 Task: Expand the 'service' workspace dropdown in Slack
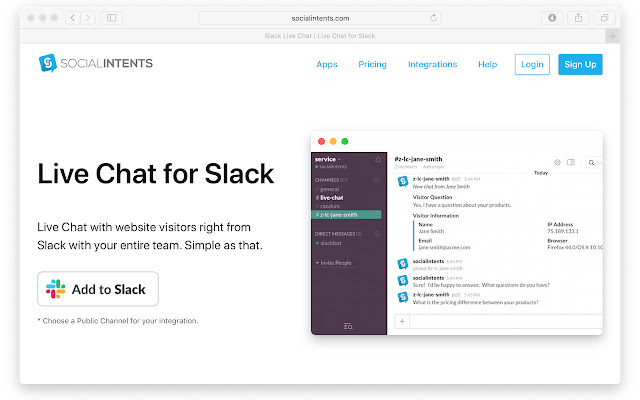[328, 159]
